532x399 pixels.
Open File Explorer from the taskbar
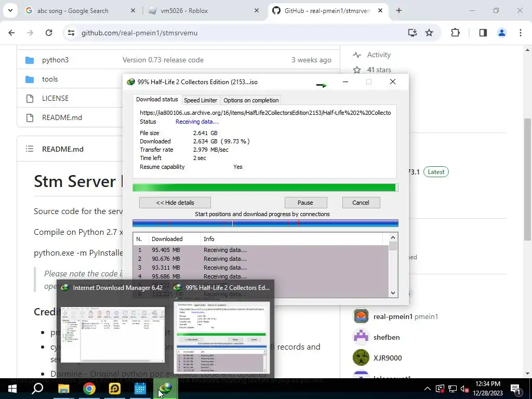click(x=63, y=389)
